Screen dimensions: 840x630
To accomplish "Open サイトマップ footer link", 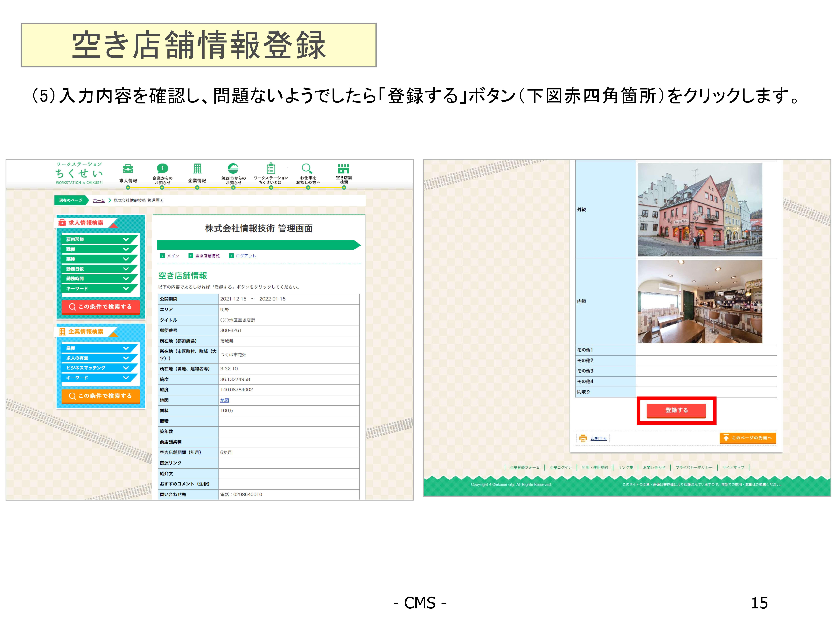I will pyautogui.click(x=733, y=467).
